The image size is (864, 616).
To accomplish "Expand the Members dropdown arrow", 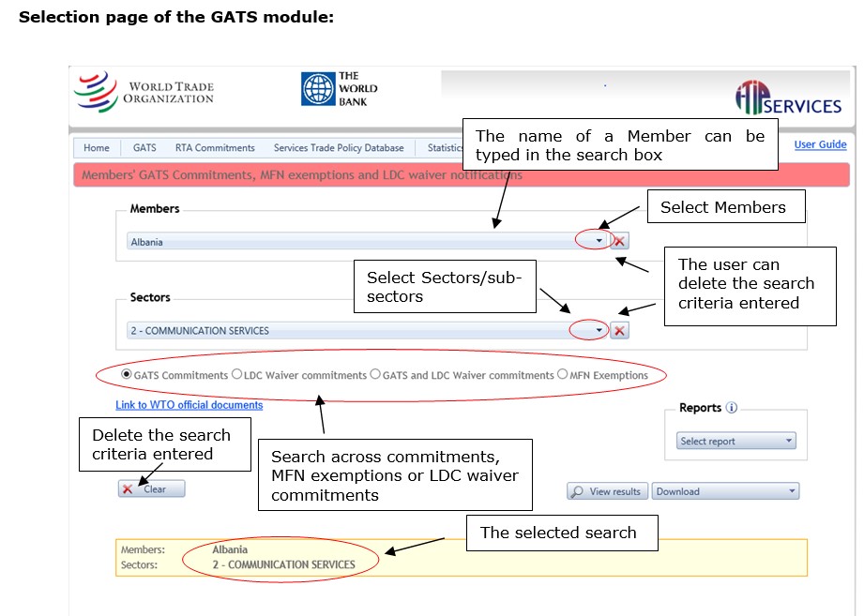I will pos(599,241).
